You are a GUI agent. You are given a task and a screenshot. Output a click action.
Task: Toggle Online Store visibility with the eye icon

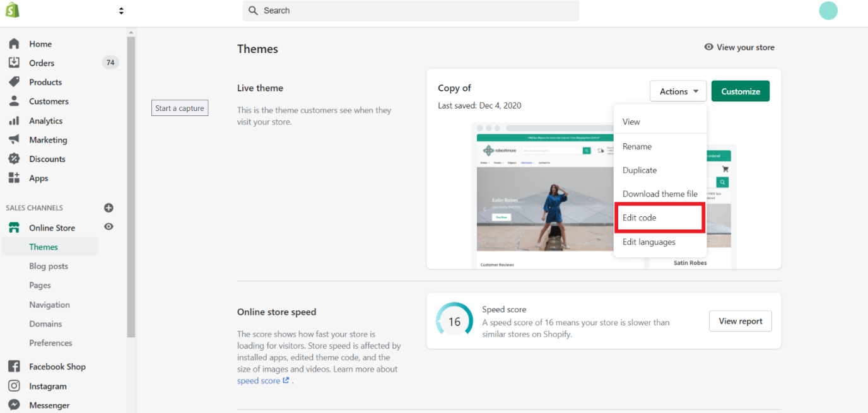tap(108, 228)
